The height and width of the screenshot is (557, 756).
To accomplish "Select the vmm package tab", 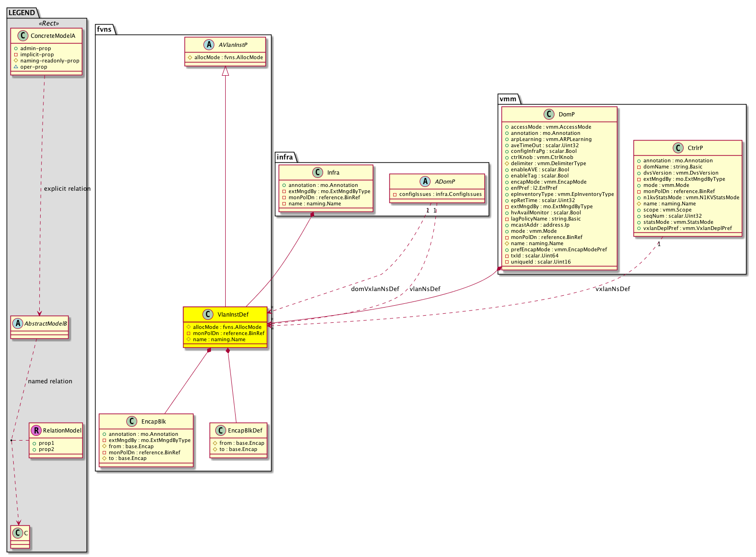I will pyautogui.click(x=508, y=99).
